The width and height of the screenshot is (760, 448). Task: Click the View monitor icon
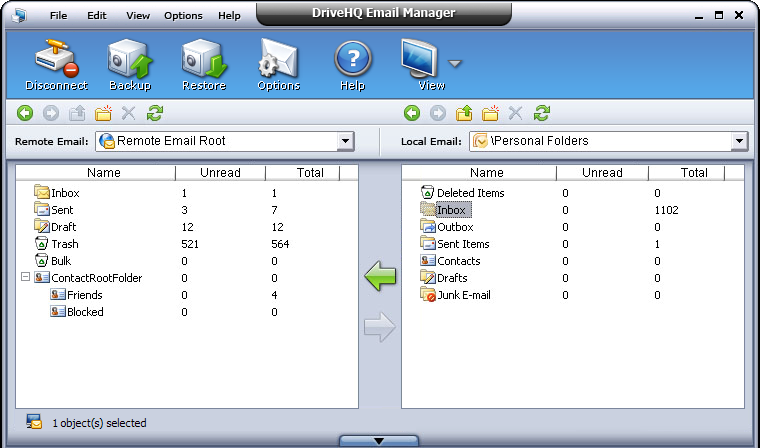(423, 63)
